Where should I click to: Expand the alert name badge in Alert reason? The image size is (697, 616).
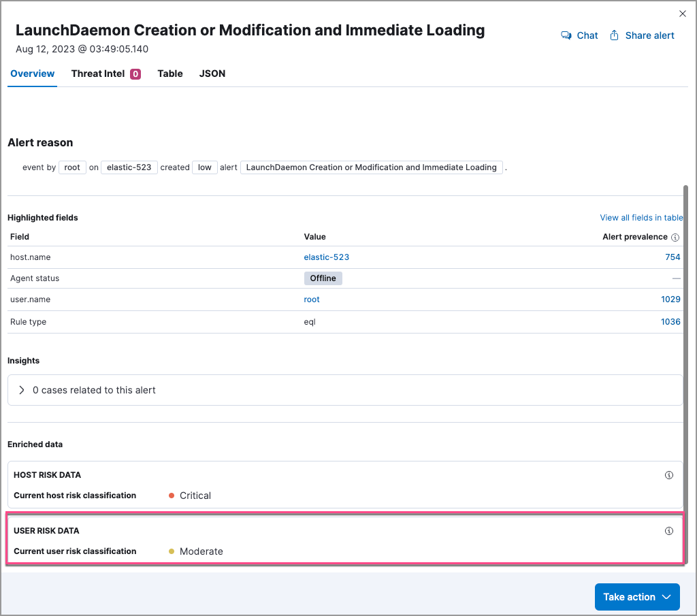click(372, 167)
